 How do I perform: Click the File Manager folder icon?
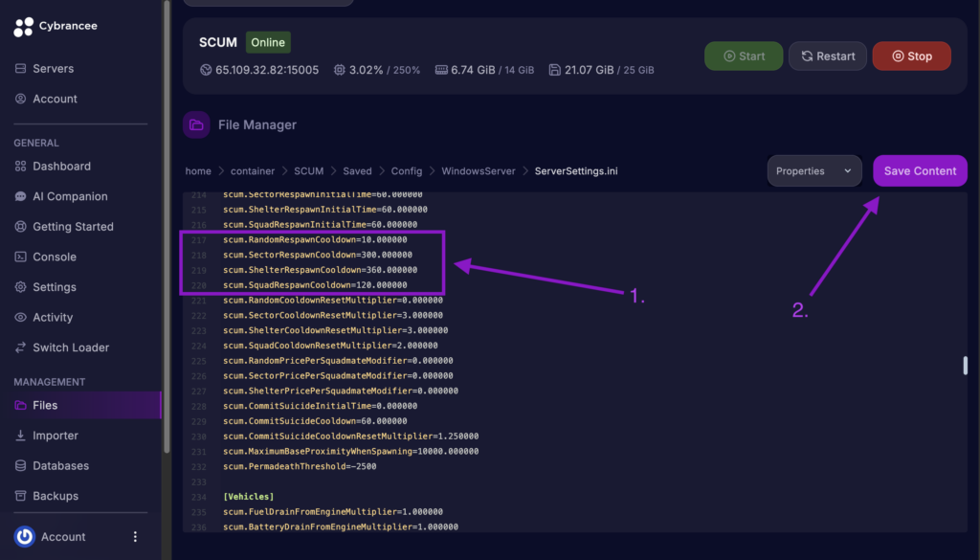click(x=195, y=124)
